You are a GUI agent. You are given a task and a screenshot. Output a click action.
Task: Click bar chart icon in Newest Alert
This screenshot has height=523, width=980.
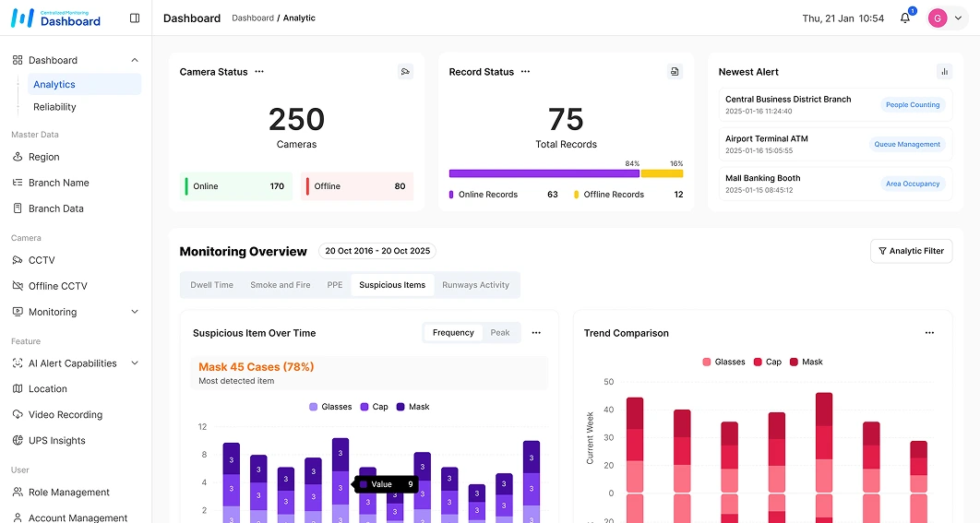(944, 72)
